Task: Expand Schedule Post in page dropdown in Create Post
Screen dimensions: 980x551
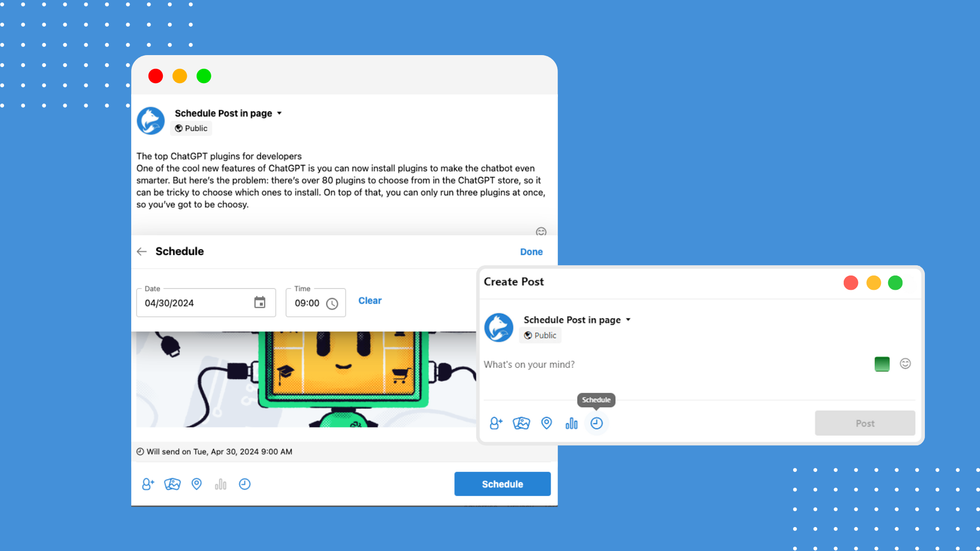Action: pos(628,320)
